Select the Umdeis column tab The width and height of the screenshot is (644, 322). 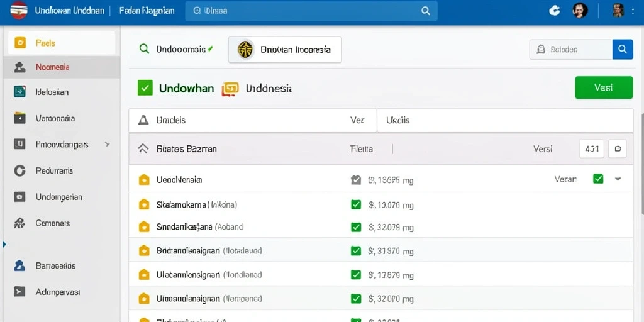[253, 120]
